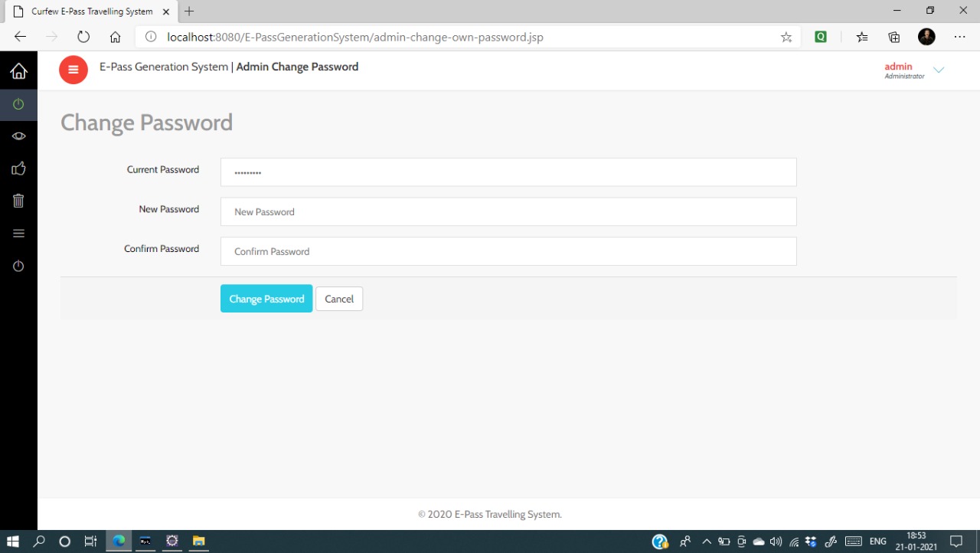Open the home icon in the sidebar
Image resolution: width=980 pixels, height=553 pixels.
click(18, 71)
